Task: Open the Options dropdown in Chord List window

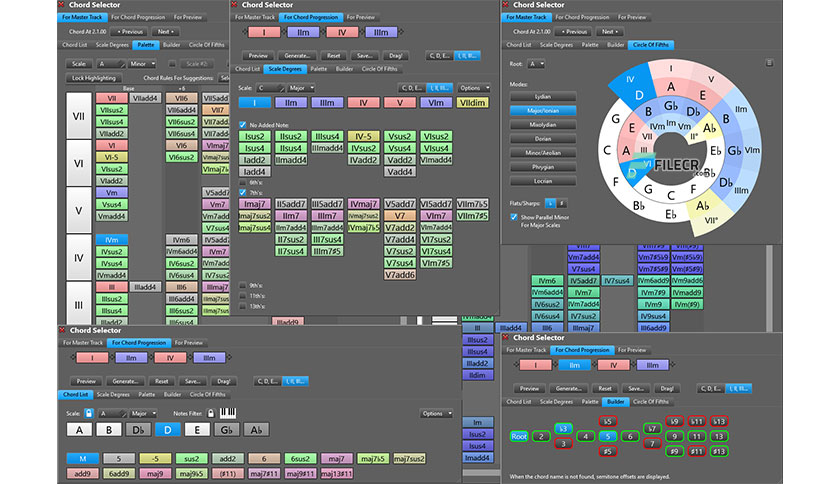Action: (x=436, y=413)
